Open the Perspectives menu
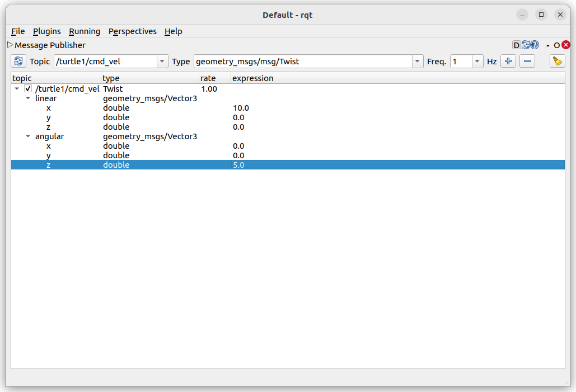Screen dimensions: 576x392 point(132,31)
